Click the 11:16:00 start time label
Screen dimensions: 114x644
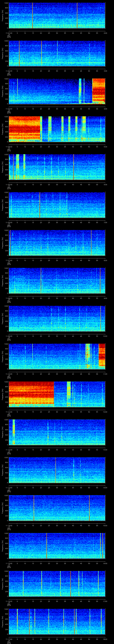9,601
